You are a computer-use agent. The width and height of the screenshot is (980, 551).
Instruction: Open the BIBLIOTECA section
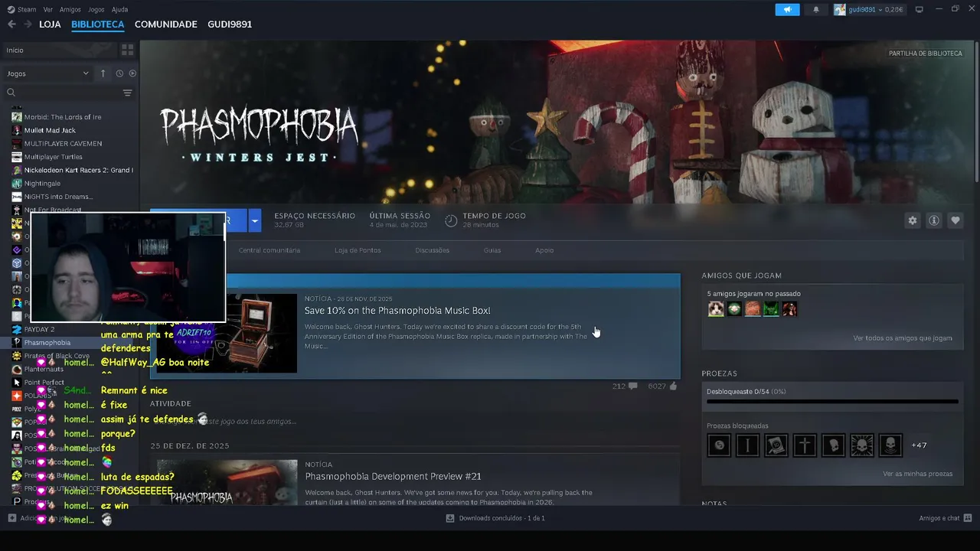click(x=97, y=24)
